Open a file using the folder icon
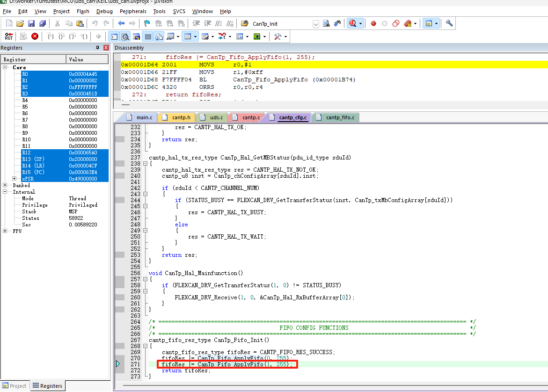This screenshot has height=392, width=548. click(x=20, y=24)
